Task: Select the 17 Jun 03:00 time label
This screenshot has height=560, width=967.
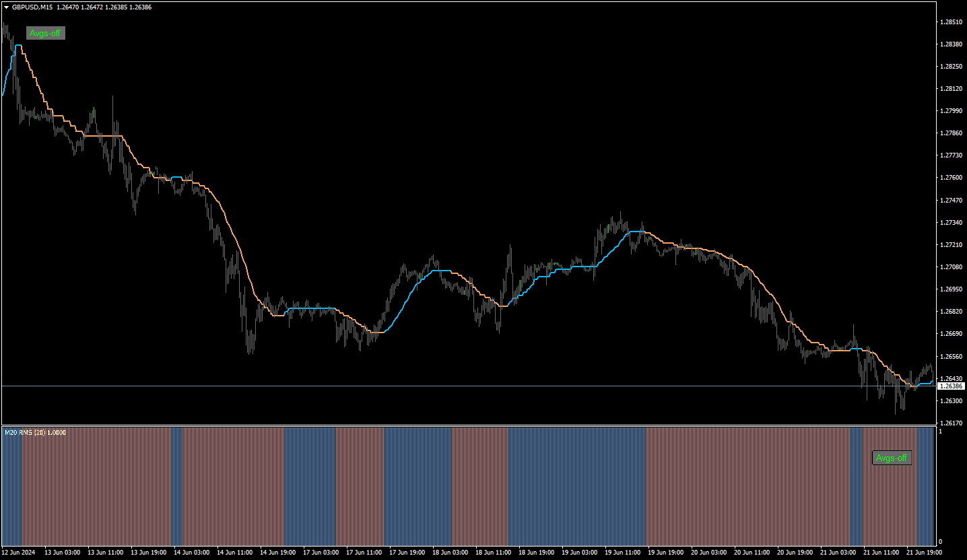Action: 321,552
